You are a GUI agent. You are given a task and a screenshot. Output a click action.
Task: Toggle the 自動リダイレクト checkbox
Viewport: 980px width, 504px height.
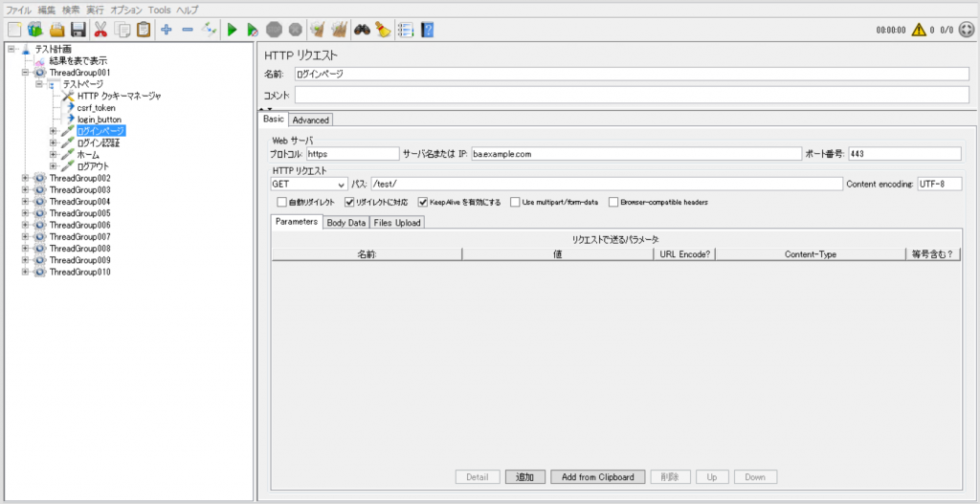pos(281,203)
